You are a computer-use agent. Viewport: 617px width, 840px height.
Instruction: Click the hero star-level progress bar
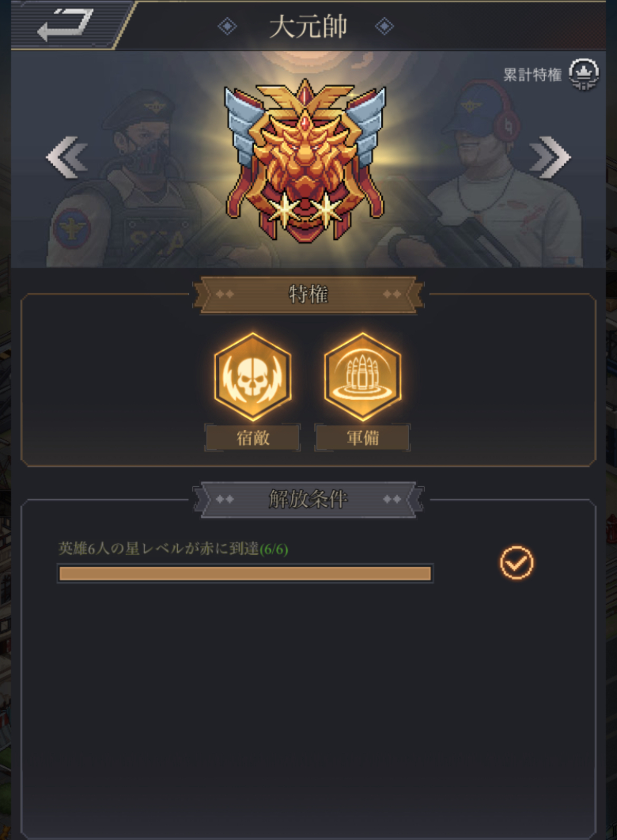pyautogui.click(x=245, y=573)
